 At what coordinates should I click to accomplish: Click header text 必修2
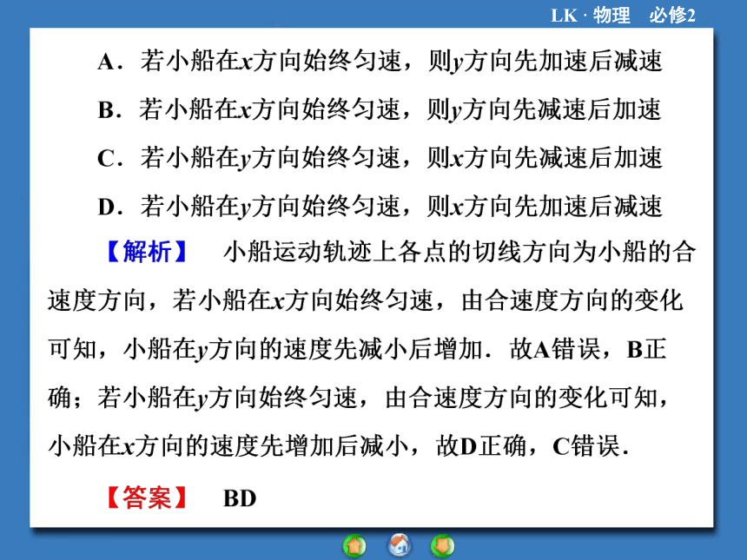coord(672,16)
